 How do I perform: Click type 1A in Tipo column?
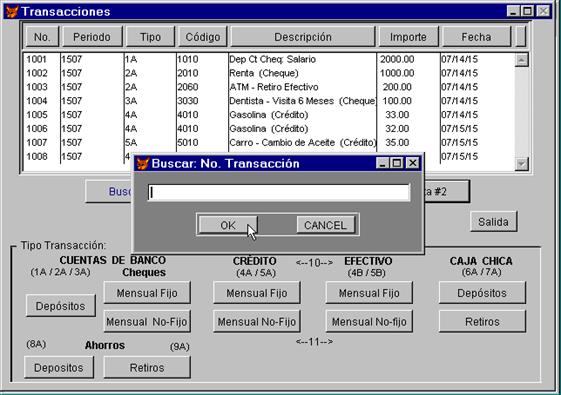pos(131,59)
